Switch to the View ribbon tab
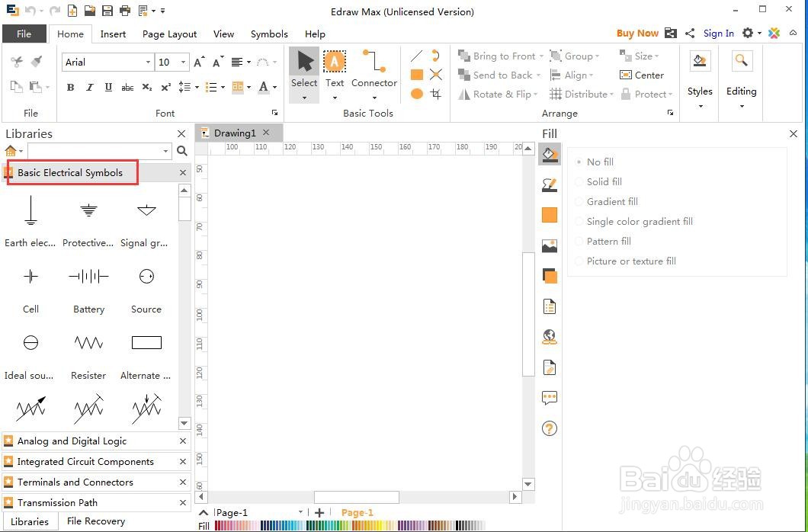808x532 pixels. point(223,34)
